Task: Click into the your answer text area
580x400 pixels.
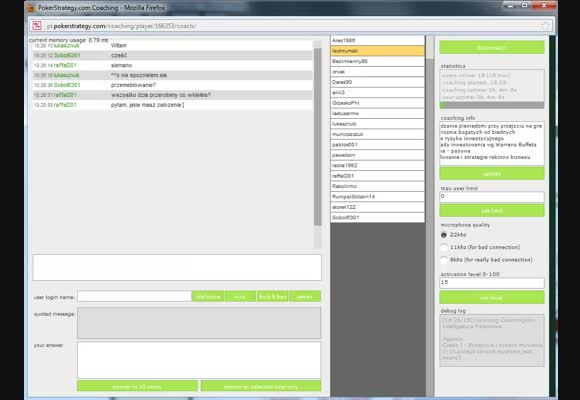Action: click(199, 360)
